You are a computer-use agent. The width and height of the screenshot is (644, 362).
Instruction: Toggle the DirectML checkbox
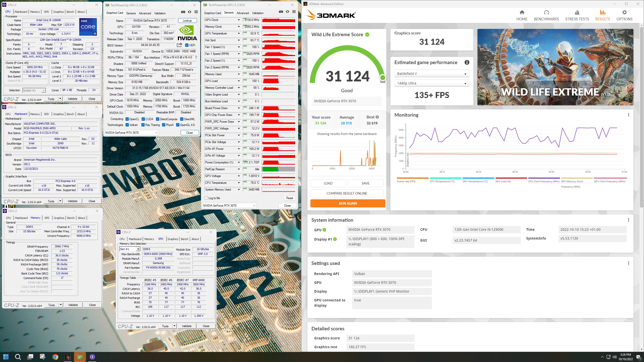point(182,119)
